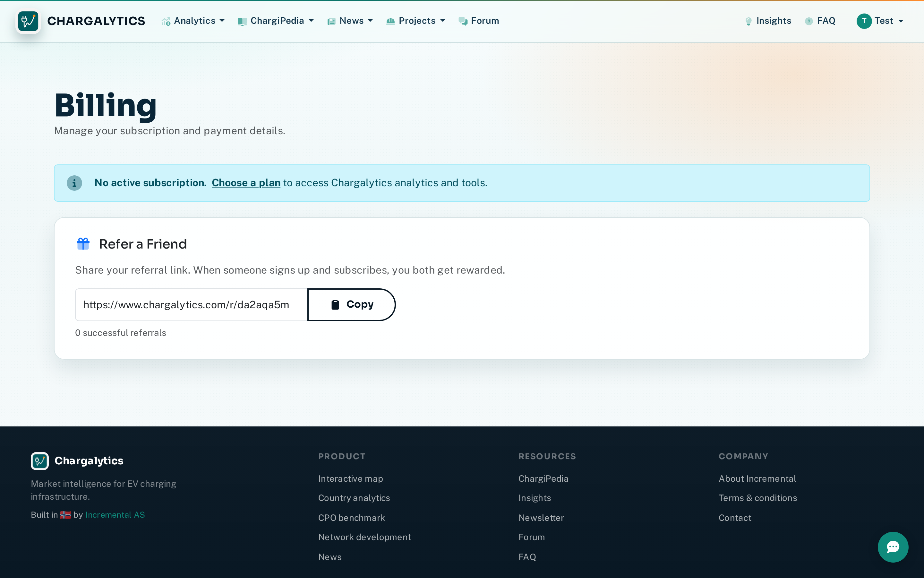This screenshot has height=578, width=924.
Task: Click the green T user avatar
Action: [x=864, y=21]
